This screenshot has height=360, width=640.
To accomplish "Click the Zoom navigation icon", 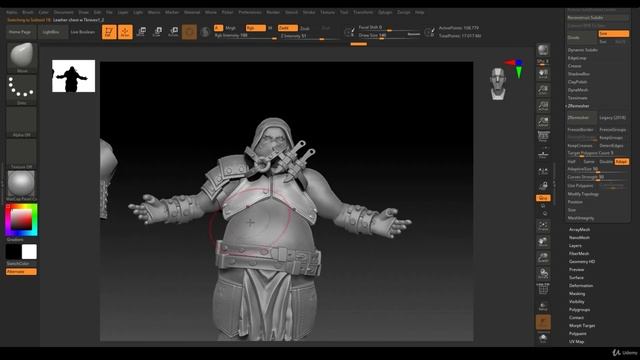I will [x=543, y=90].
